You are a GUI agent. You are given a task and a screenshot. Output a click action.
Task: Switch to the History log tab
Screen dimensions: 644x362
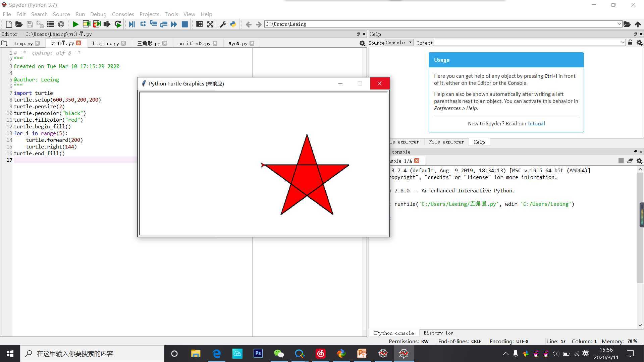pyautogui.click(x=438, y=333)
